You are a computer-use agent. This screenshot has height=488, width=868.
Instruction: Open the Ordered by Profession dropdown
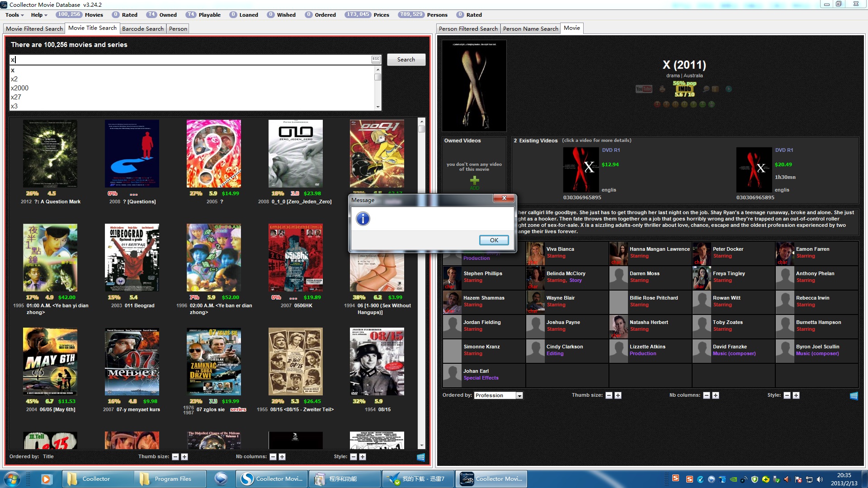[498, 395]
